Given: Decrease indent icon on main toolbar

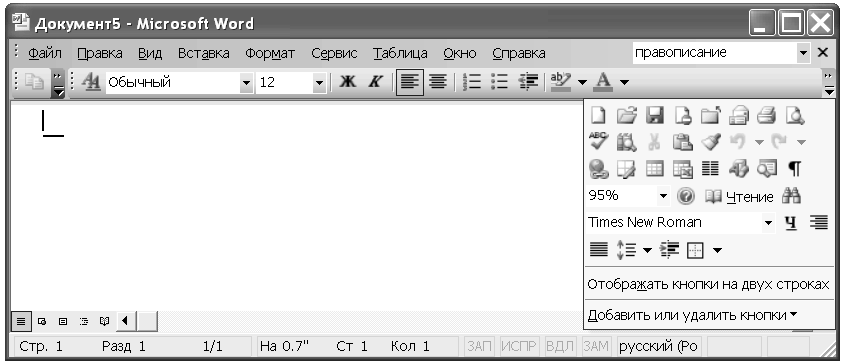Looking at the screenshot, I should (528, 82).
